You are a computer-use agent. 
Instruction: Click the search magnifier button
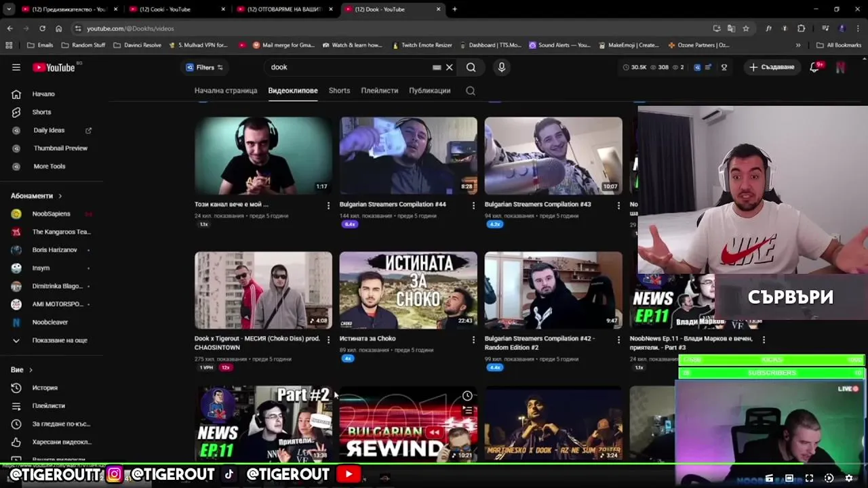coord(471,67)
